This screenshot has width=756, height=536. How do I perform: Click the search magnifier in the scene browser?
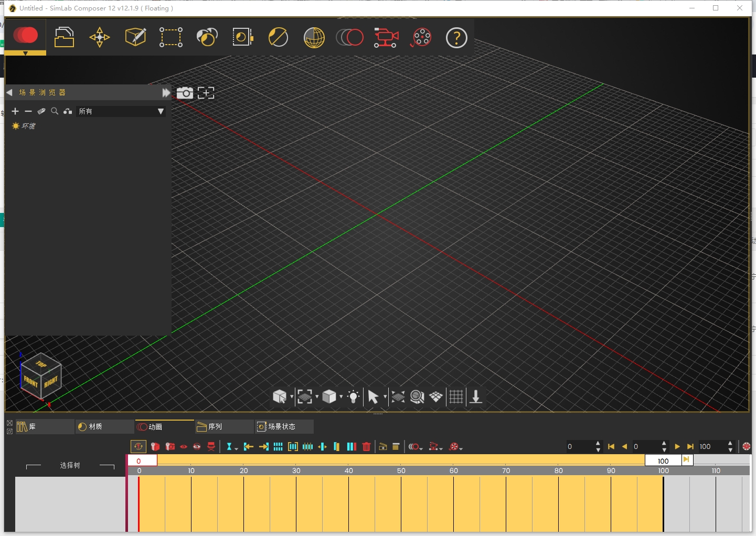click(x=55, y=111)
